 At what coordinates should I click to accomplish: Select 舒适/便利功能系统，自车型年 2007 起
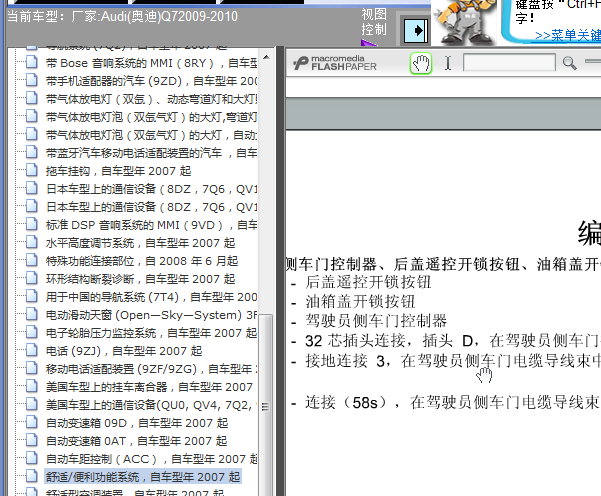143,477
